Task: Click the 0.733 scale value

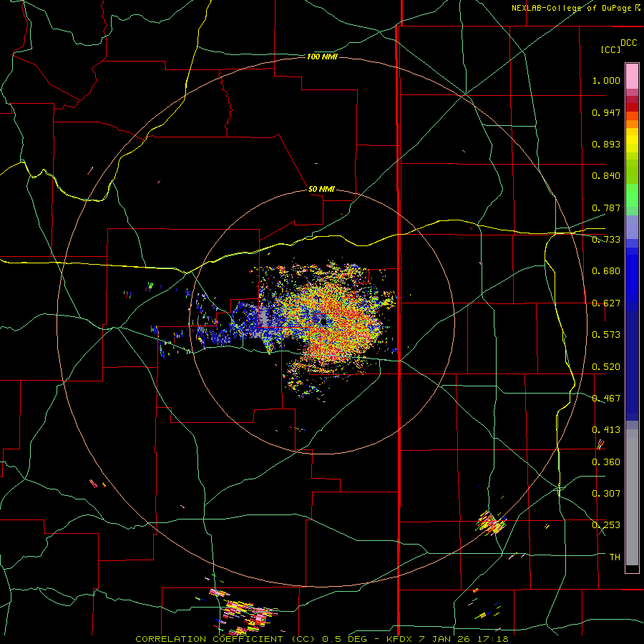Action: 606,239
